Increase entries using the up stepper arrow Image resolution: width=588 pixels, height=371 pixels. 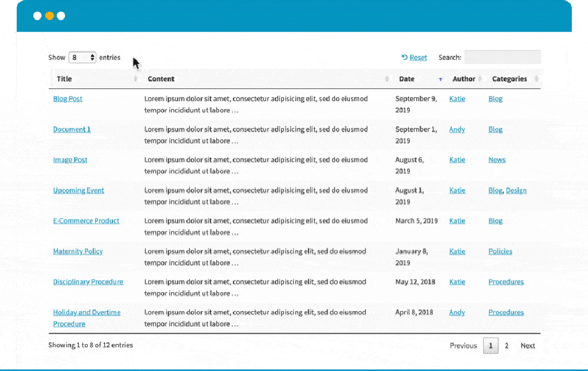point(91,55)
